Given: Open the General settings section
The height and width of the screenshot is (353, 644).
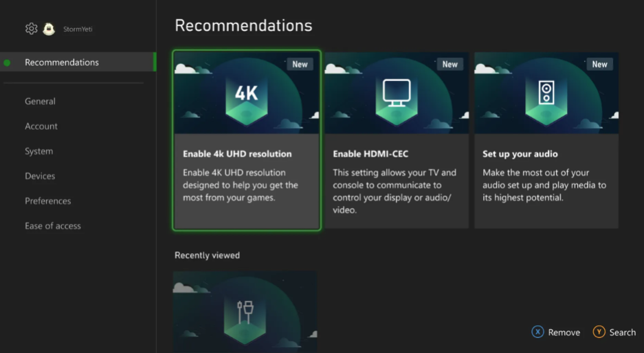Looking at the screenshot, I should 40,102.
